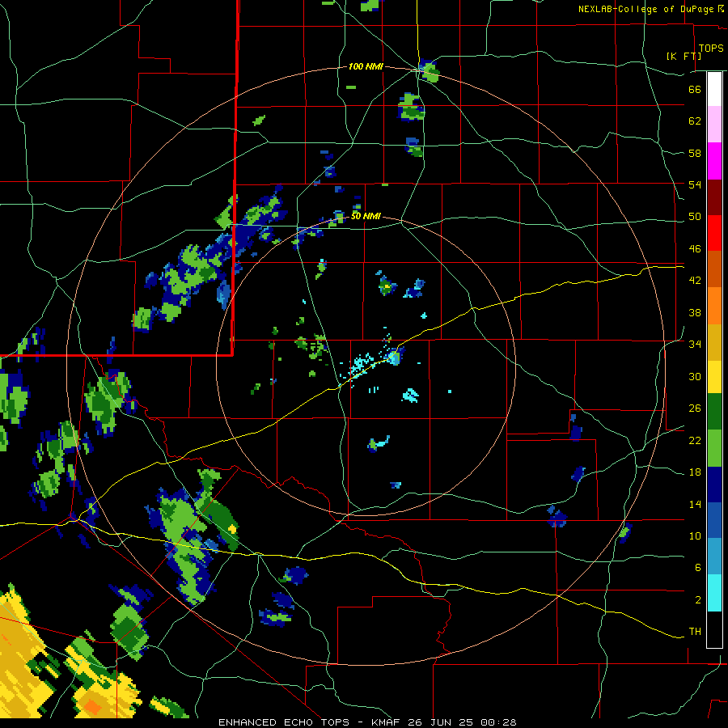The height and width of the screenshot is (728, 728).
Task: Select the 38 legend value
Action: (x=695, y=312)
